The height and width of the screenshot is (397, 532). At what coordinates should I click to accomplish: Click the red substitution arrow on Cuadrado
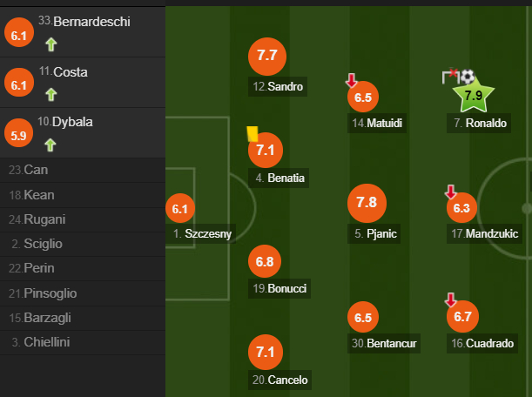(450, 299)
